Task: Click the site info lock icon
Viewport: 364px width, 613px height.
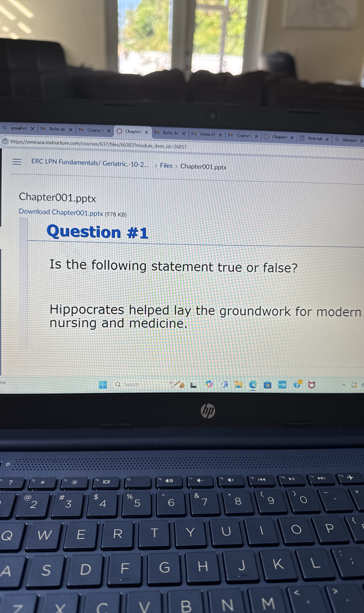Action: click(5, 141)
